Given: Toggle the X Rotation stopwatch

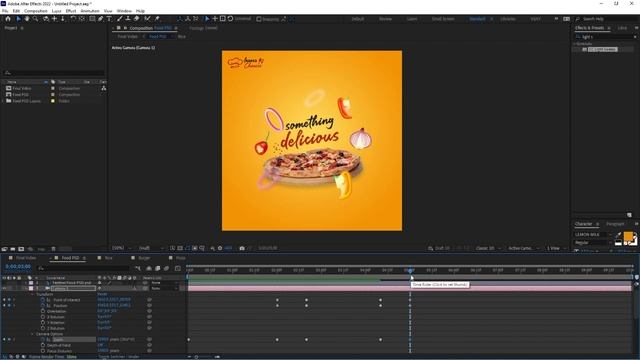Looking at the screenshot, I should tap(43, 317).
